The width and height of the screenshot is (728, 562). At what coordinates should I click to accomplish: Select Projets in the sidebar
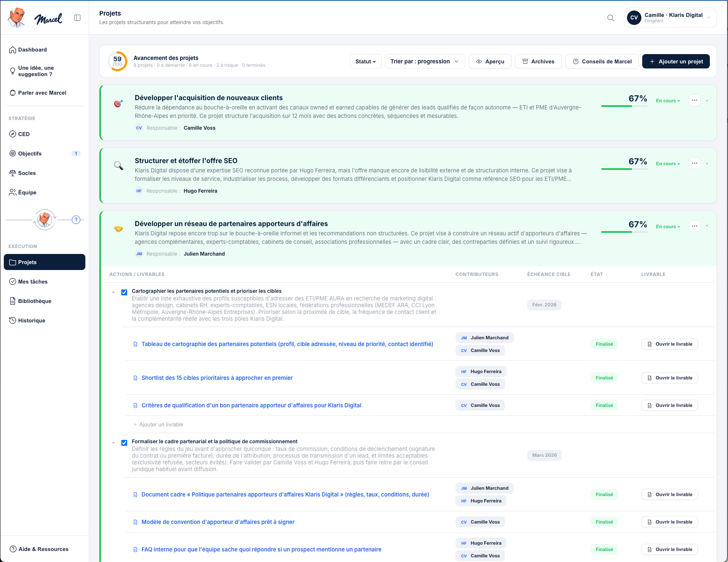point(44,262)
